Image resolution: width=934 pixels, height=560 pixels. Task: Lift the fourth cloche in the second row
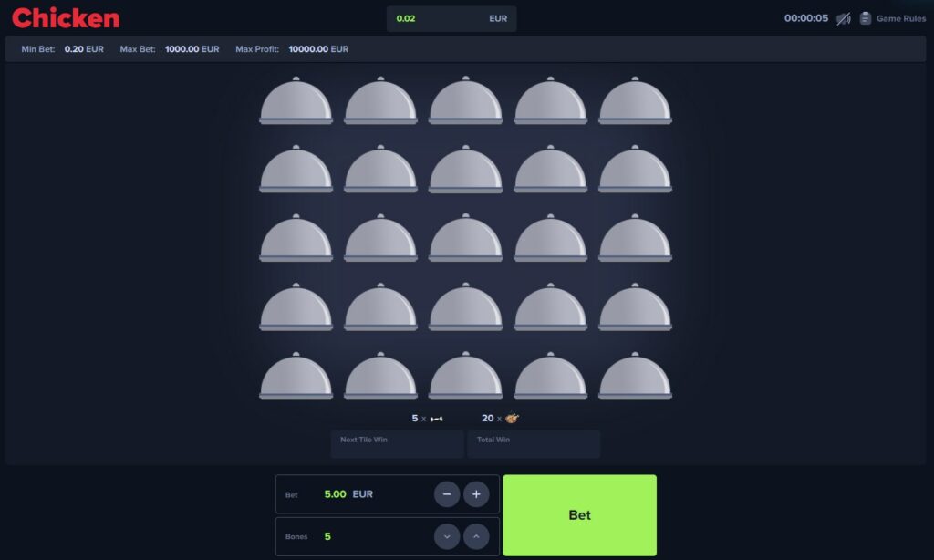coord(550,171)
